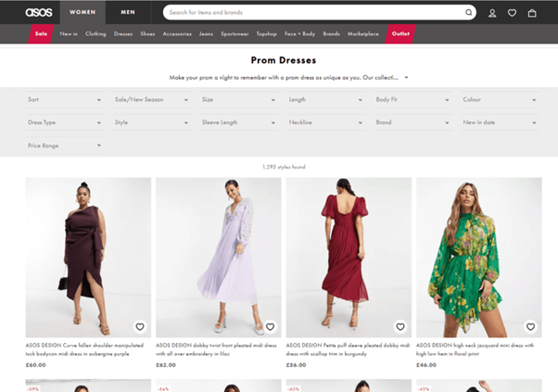Screen dimensions: 558x392
Task: Expand the Price Range filter
Action: (x=64, y=145)
